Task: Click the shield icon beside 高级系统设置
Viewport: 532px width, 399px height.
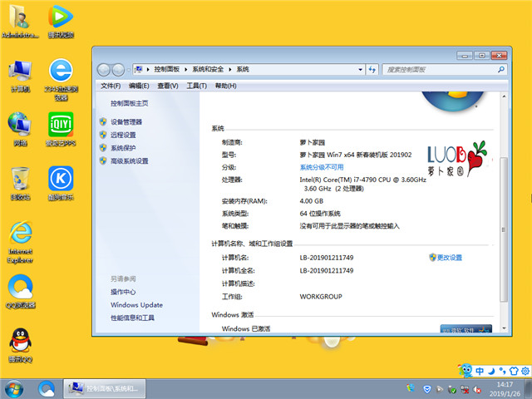Action: coord(103,160)
